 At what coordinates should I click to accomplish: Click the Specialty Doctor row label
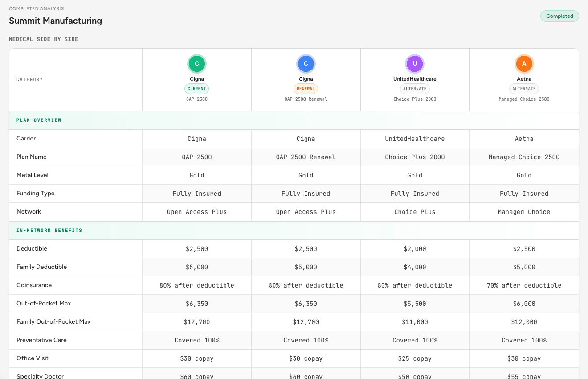40,376
